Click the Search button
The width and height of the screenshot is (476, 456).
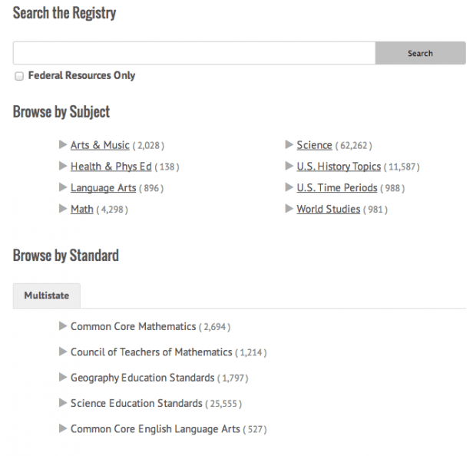point(420,53)
